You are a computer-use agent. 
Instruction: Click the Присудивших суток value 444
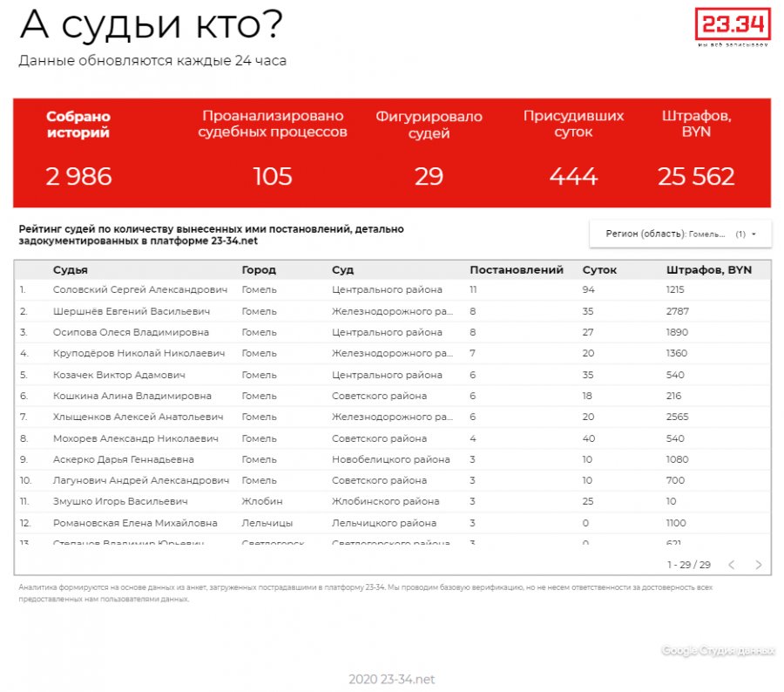point(573,177)
